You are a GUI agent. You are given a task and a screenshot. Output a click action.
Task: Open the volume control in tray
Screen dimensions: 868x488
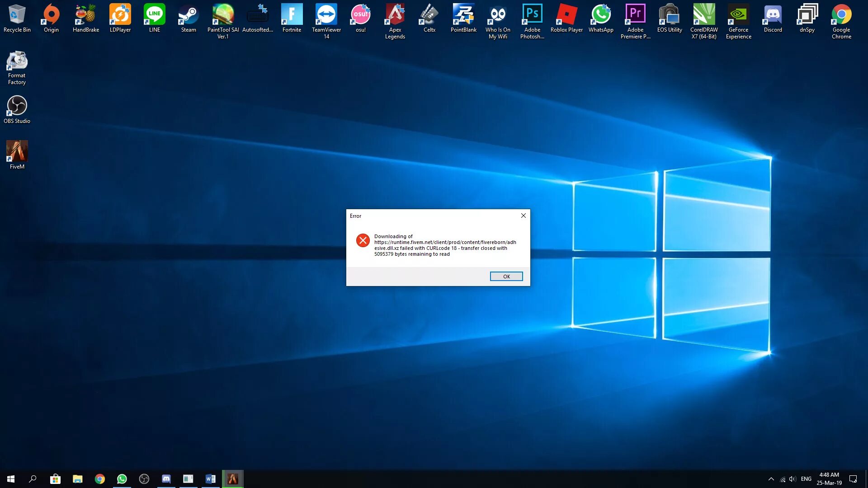point(793,479)
